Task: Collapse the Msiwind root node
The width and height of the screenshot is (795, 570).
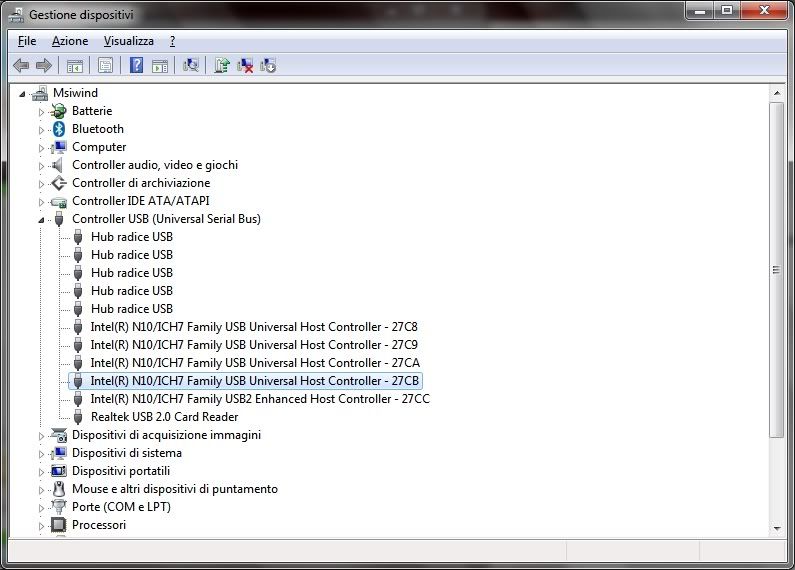Action: tap(23, 93)
